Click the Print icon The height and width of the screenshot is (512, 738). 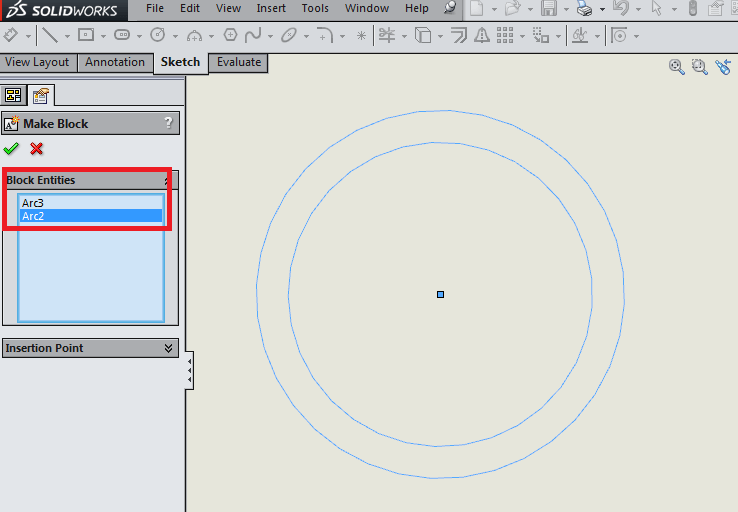coord(585,8)
